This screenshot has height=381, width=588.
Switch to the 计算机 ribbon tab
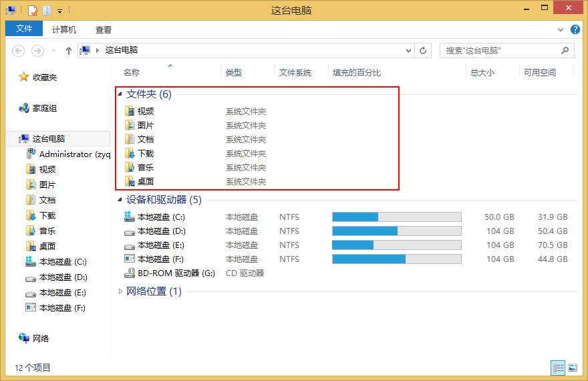(x=64, y=29)
